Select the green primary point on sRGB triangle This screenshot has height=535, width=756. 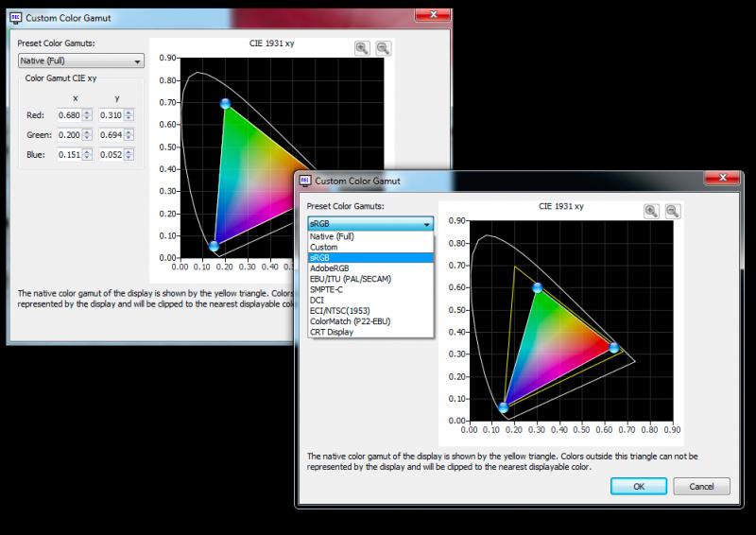point(538,288)
